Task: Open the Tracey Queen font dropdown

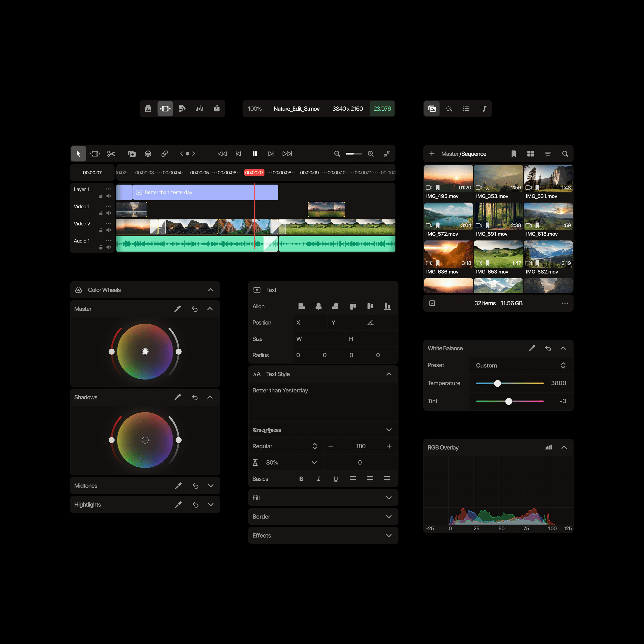Action: [323, 430]
